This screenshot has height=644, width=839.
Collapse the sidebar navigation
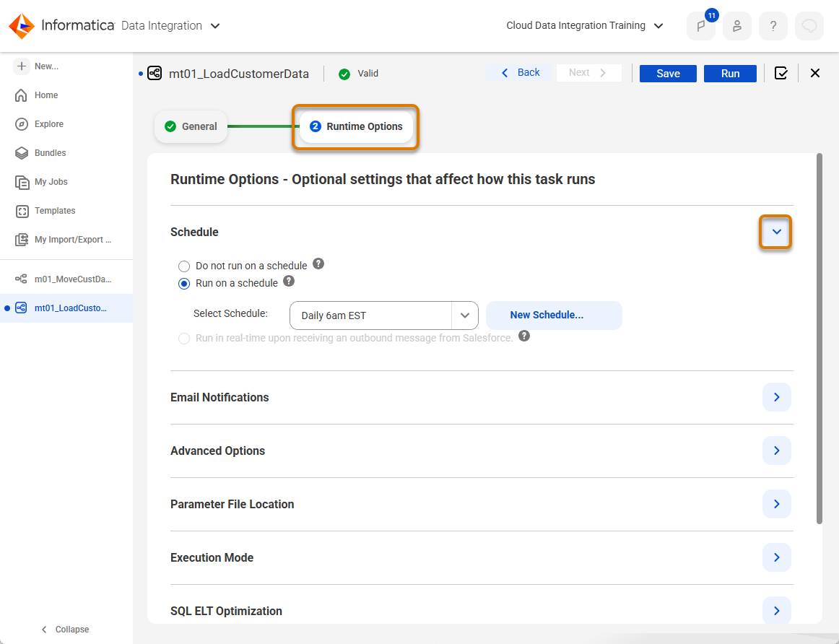(x=65, y=629)
